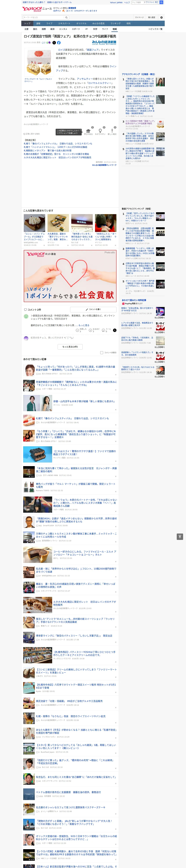Expand first comment via 'もっと見る' link
Image resolution: width=186 pixels, height=868 pixels.
point(84,325)
